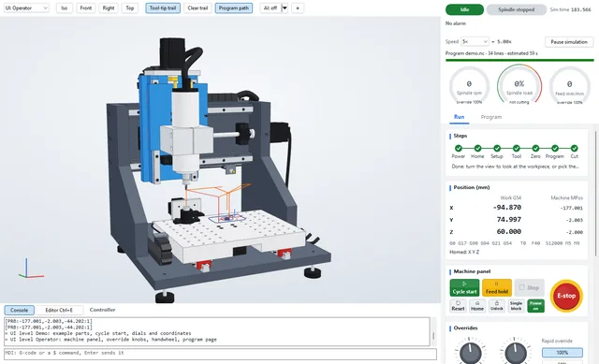599x364 pixels.
Task: Click the right panel scrollbar
Action: tap(596, 194)
